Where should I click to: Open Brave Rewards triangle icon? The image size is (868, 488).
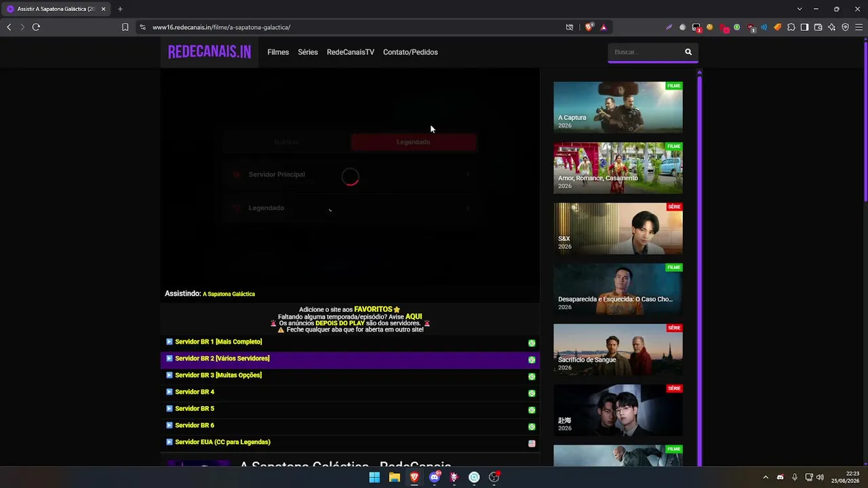point(604,27)
